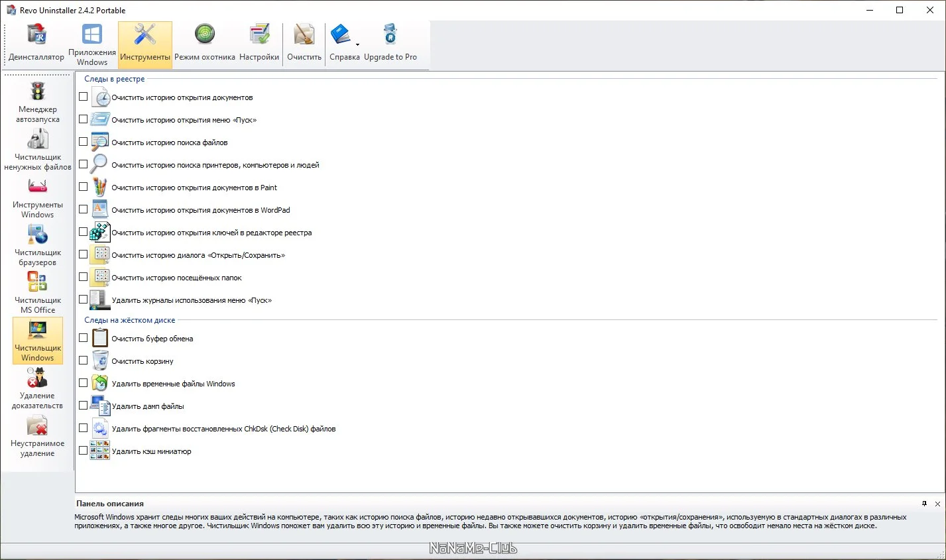Pin the Панель описания panel
Screen dimensions: 946x560
(x=925, y=504)
